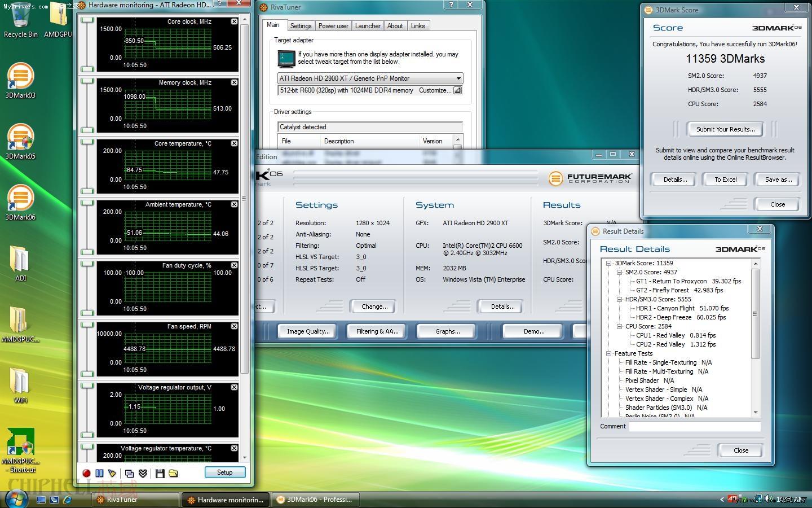Click the Comment input field in Result Details
The image size is (812, 508).
694,427
